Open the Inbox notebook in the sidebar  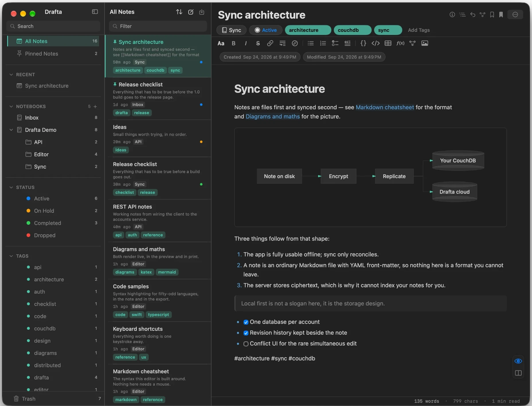[53, 118]
